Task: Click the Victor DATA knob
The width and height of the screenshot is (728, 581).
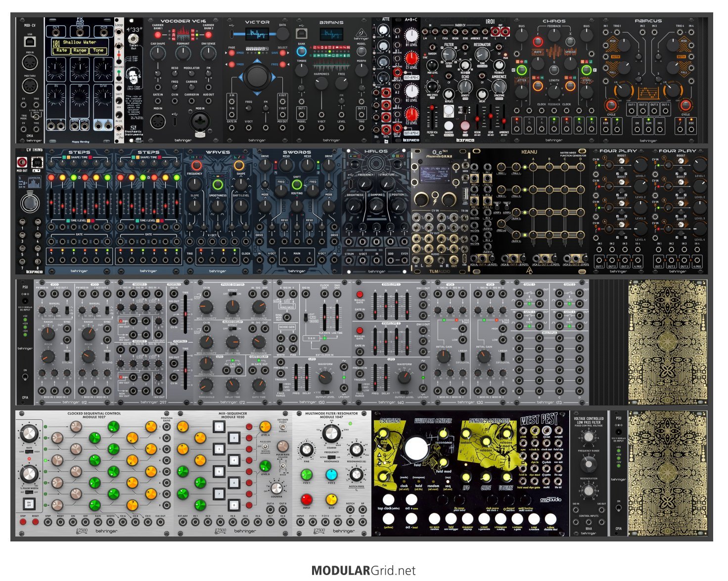Action: (x=282, y=34)
